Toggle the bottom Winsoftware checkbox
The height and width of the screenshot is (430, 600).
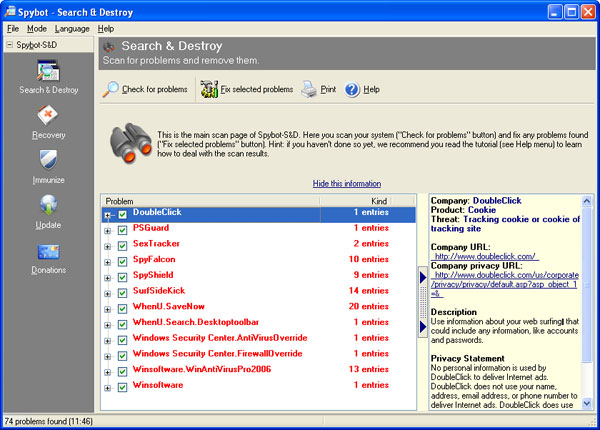point(122,387)
